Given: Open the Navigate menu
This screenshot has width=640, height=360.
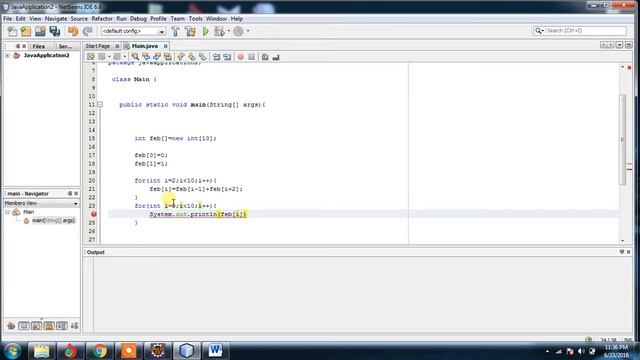Looking at the screenshot, I should [56, 19].
